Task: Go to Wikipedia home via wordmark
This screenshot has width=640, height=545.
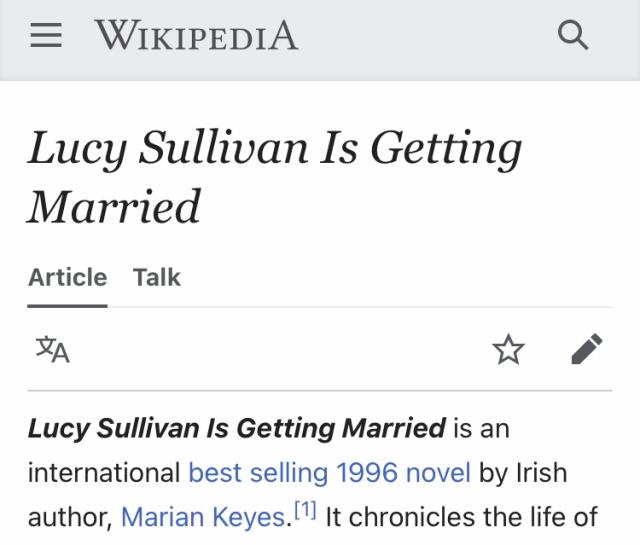Action: tap(196, 37)
